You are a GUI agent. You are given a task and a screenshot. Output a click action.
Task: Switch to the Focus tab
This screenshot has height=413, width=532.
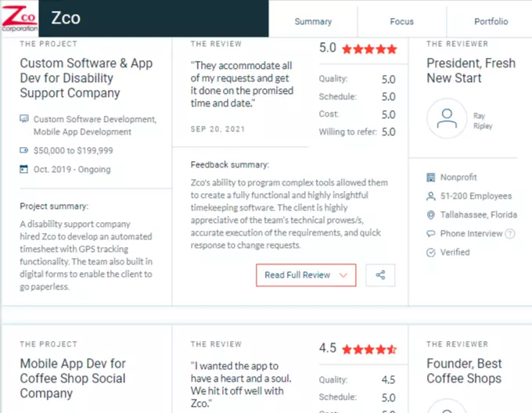click(x=401, y=21)
